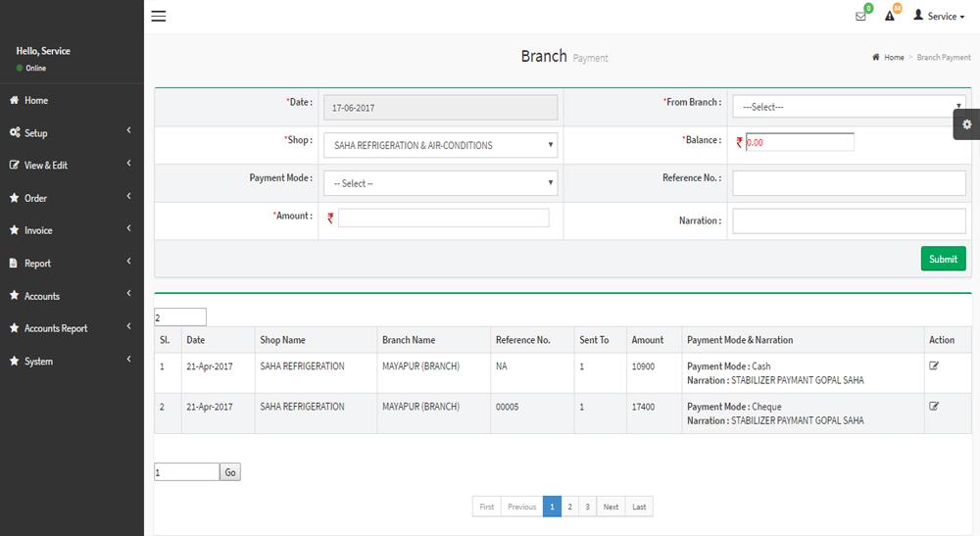
Task: Click the Amount column header
Action: [648, 340]
